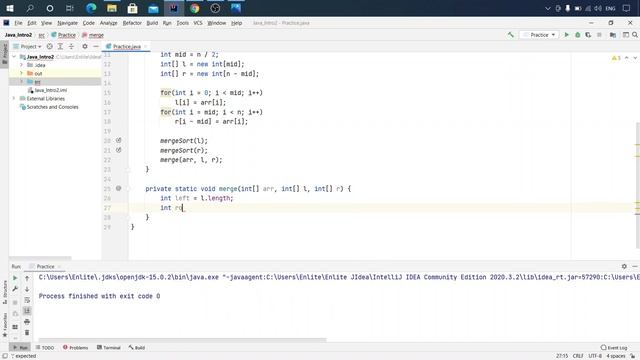Toggle soft-wrap in Run console

[27, 300]
